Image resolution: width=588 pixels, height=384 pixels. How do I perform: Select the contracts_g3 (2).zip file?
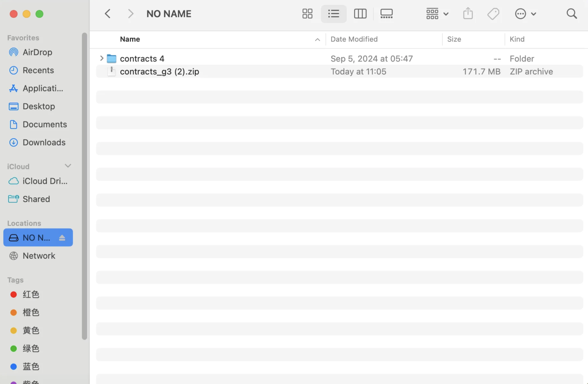tap(159, 72)
